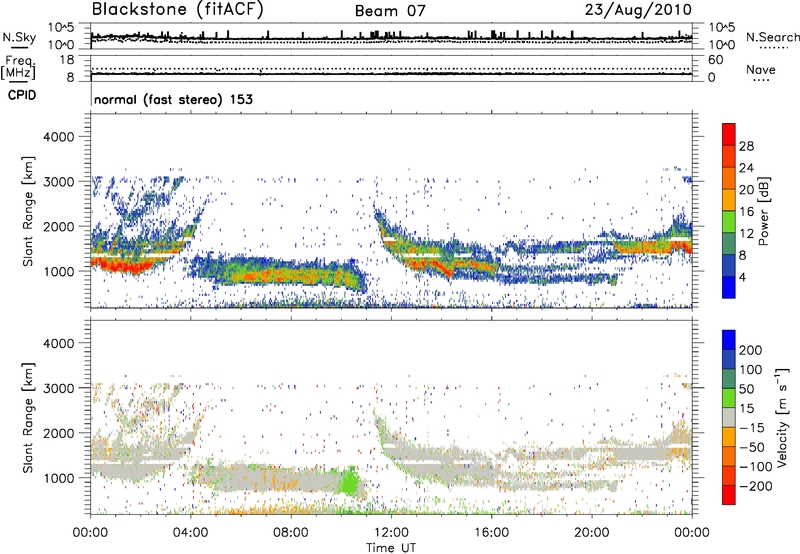Click the "16" value on Power colorbar
Viewport: 800px width, 554px height.
click(x=746, y=212)
